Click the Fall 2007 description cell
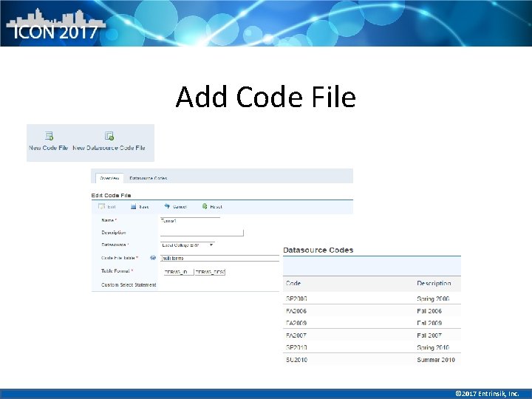The image size is (532, 399). click(429, 335)
